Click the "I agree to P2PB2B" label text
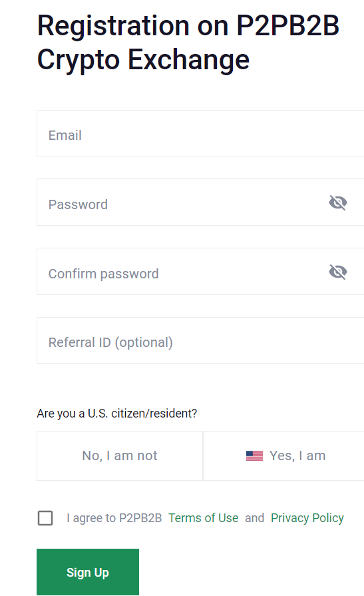 (114, 517)
